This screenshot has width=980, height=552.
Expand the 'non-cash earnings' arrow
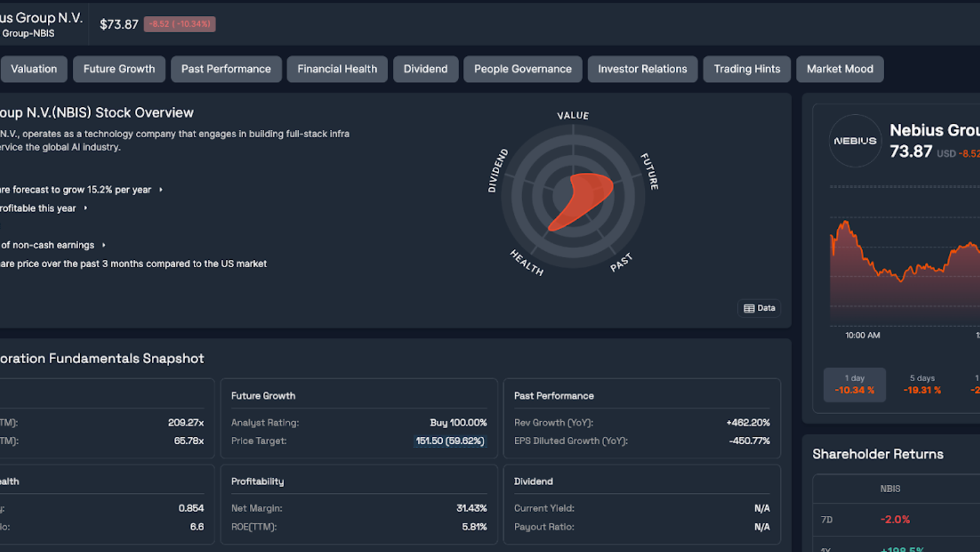103,246
